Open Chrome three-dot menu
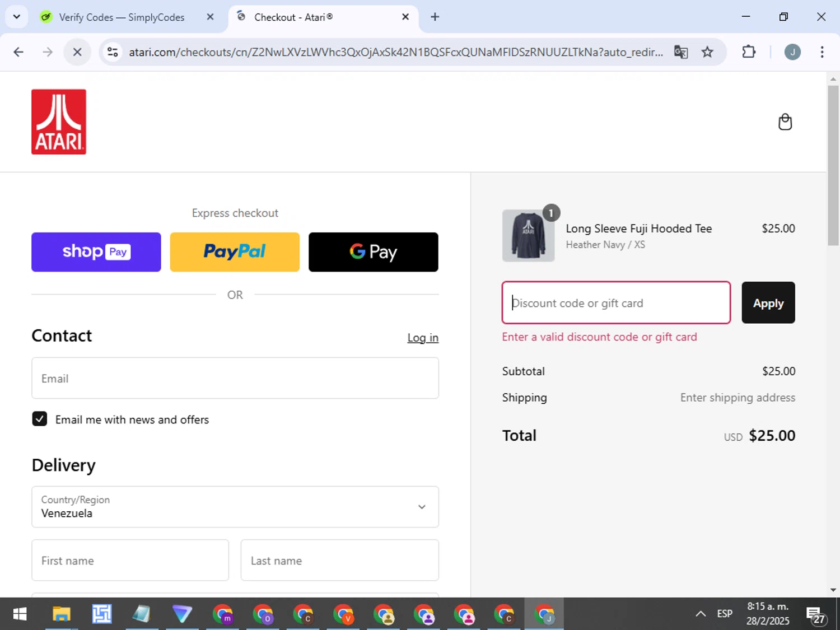 [822, 52]
